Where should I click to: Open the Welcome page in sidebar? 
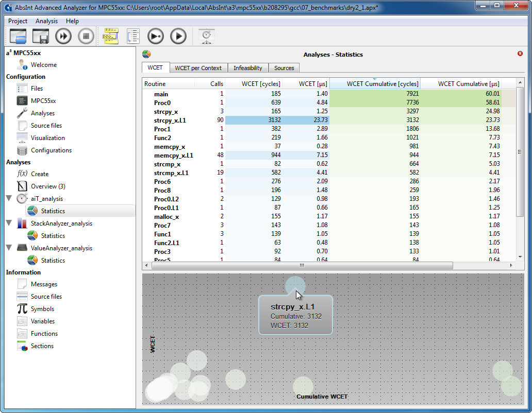click(44, 65)
